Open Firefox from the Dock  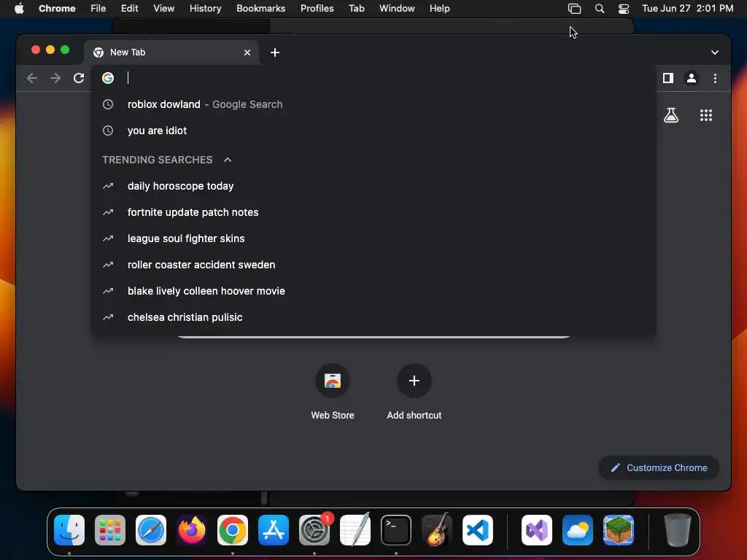point(192,530)
